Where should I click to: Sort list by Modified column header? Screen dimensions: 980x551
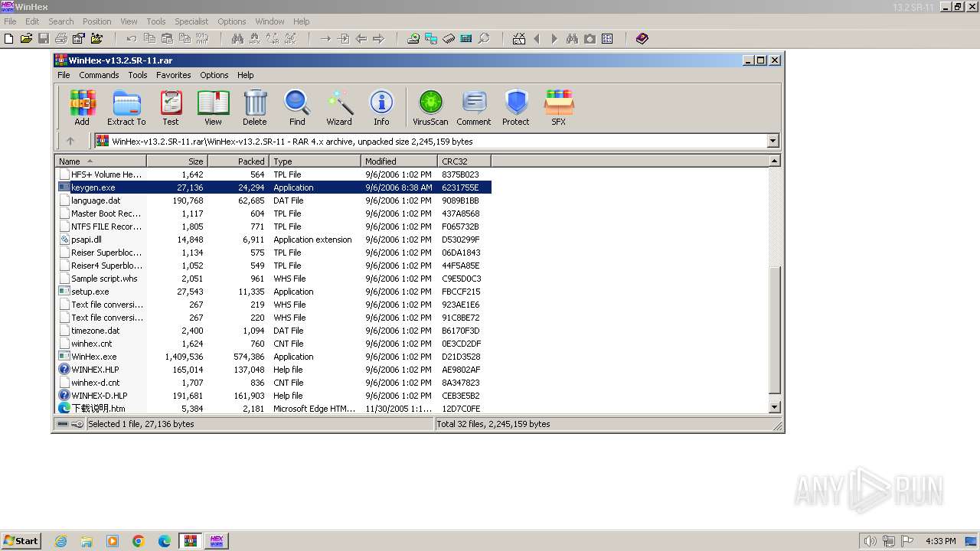click(x=399, y=161)
